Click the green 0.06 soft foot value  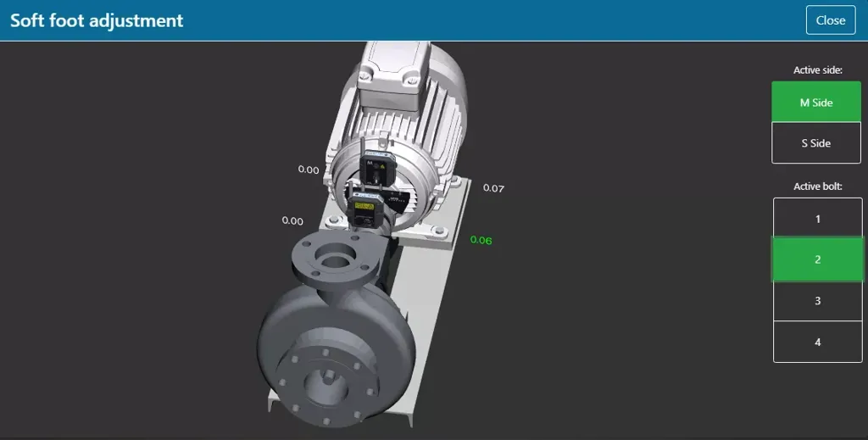coord(481,240)
